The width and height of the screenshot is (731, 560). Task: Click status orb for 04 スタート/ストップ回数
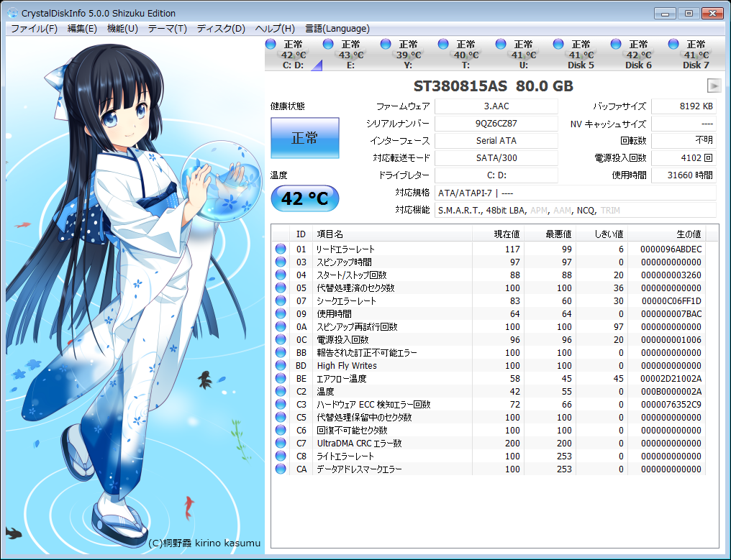(x=281, y=275)
